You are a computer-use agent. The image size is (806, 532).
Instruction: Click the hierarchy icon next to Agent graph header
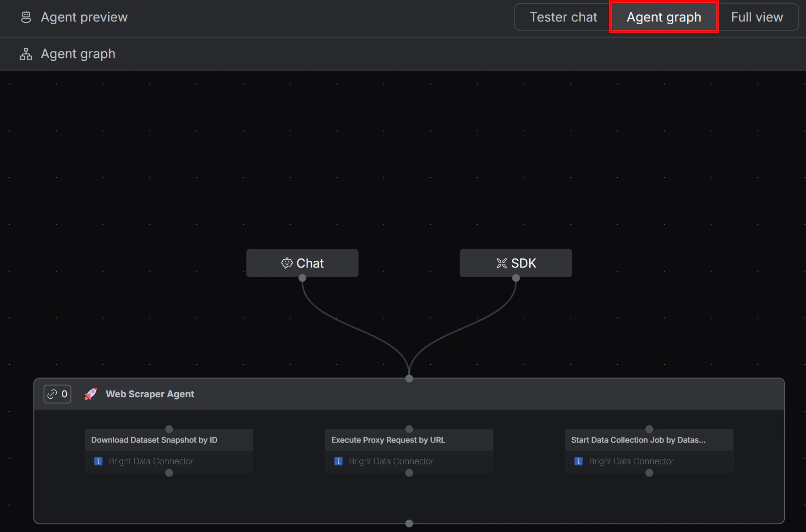pyautogui.click(x=26, y=54)
